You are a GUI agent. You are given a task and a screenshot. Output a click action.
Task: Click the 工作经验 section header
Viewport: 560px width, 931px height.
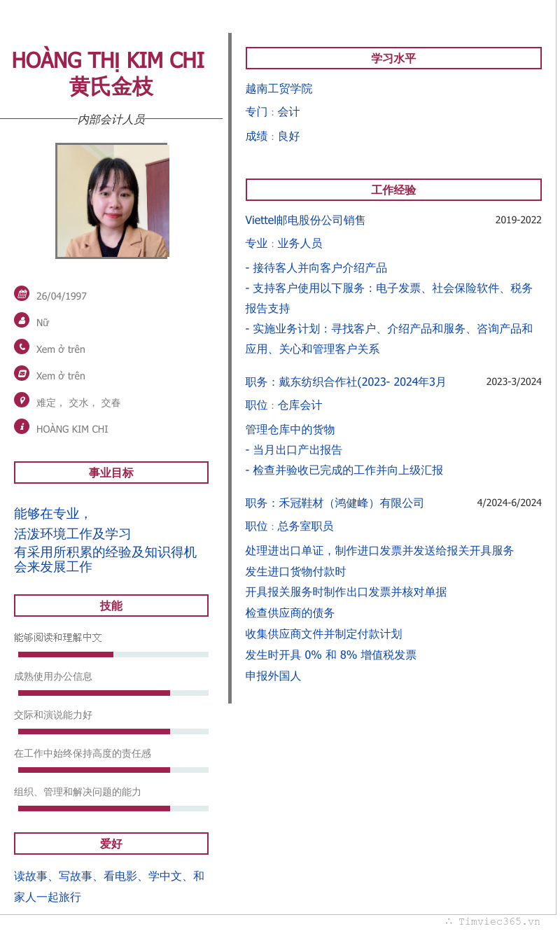393,190
